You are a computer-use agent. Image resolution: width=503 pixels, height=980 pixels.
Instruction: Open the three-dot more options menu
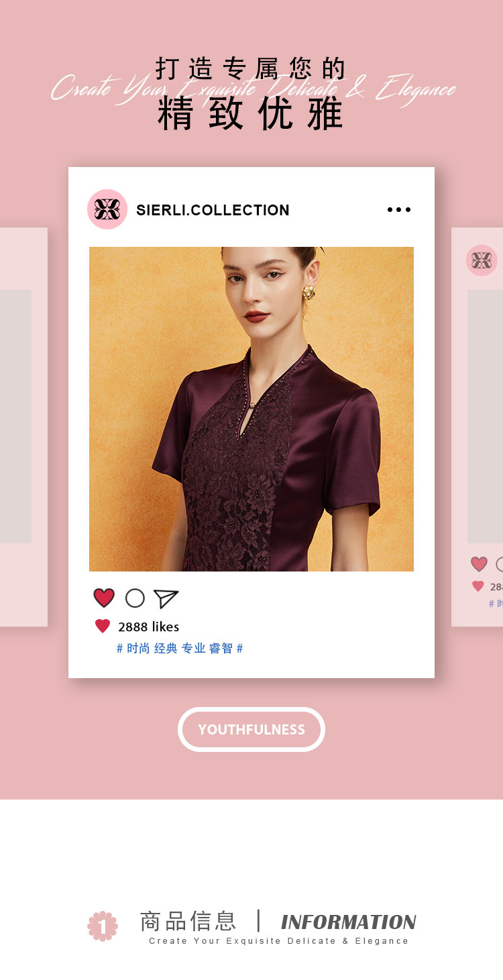click(399, 210)
